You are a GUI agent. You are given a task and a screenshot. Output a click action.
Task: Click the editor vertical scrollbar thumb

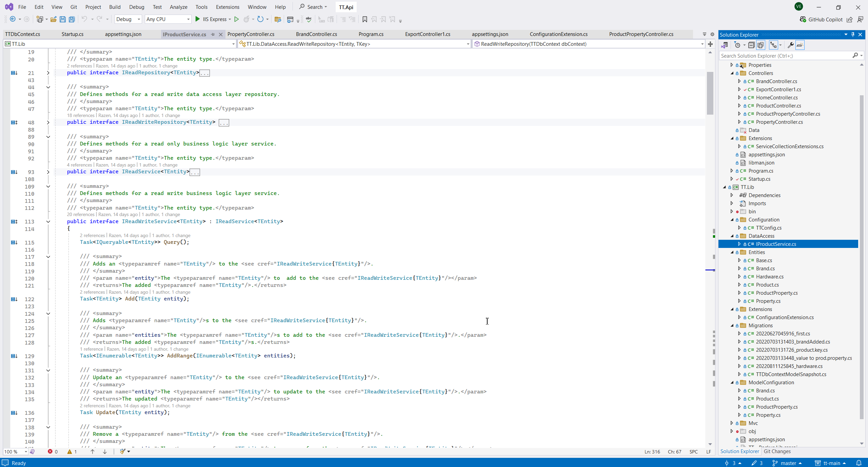point(710,93)
